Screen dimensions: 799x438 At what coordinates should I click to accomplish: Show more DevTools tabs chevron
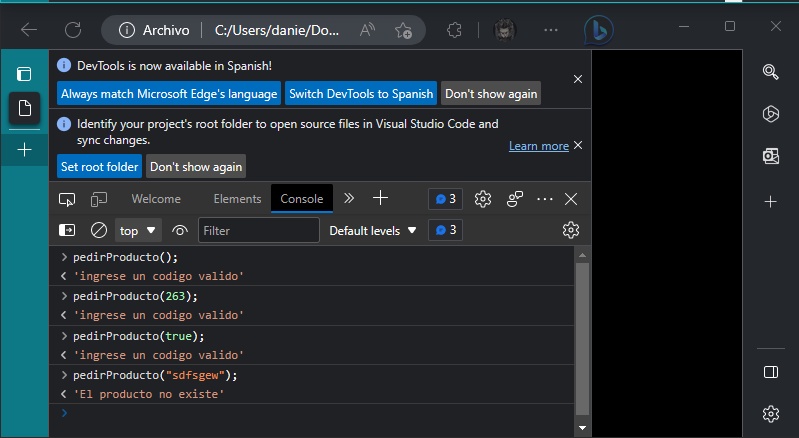pyautogui.click(x=349, y=198)
